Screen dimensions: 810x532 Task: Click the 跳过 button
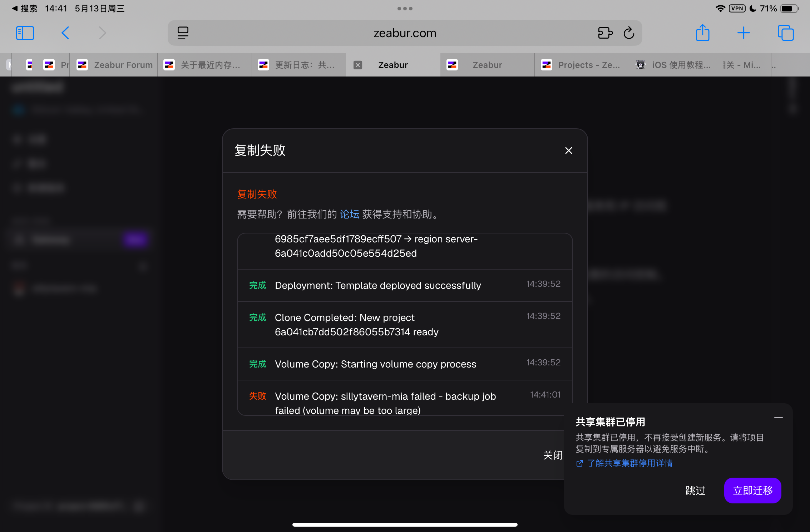tap(696, 491)
